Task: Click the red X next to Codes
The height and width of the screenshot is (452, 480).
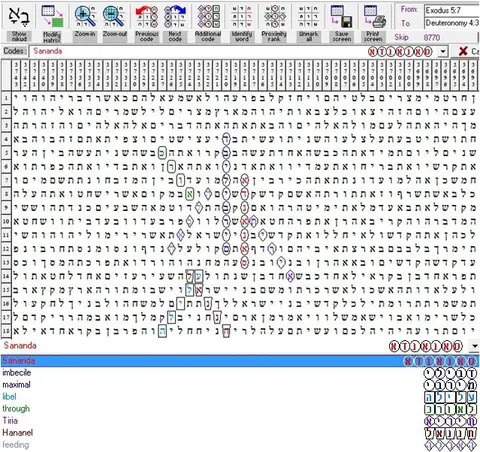Action: pyautogui.click(x=463, y=51)
